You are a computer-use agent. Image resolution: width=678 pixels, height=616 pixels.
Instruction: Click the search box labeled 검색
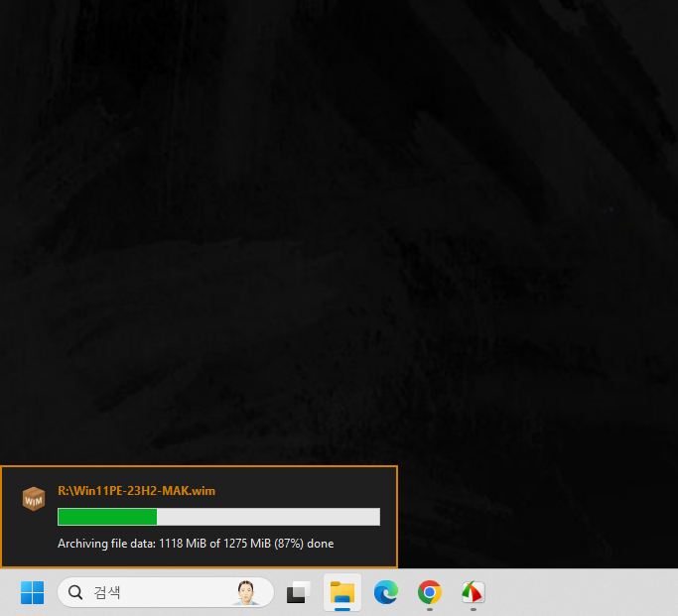point(166,592)
